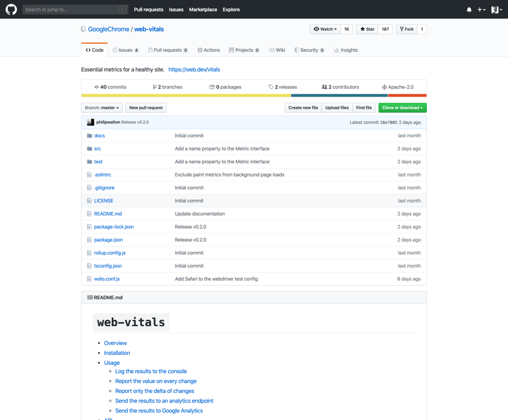Open the Branch: master dropdown
The width and height of the screenshot is (508, 420).
pos(102,108)
